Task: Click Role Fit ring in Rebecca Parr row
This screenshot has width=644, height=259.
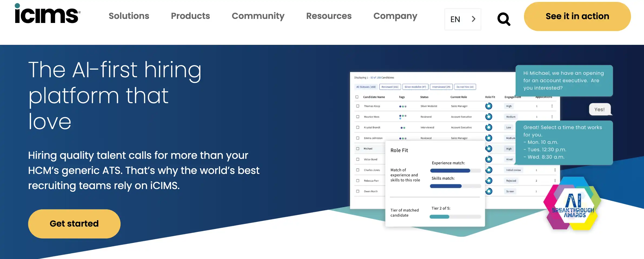Action: (x=489, y=181)
